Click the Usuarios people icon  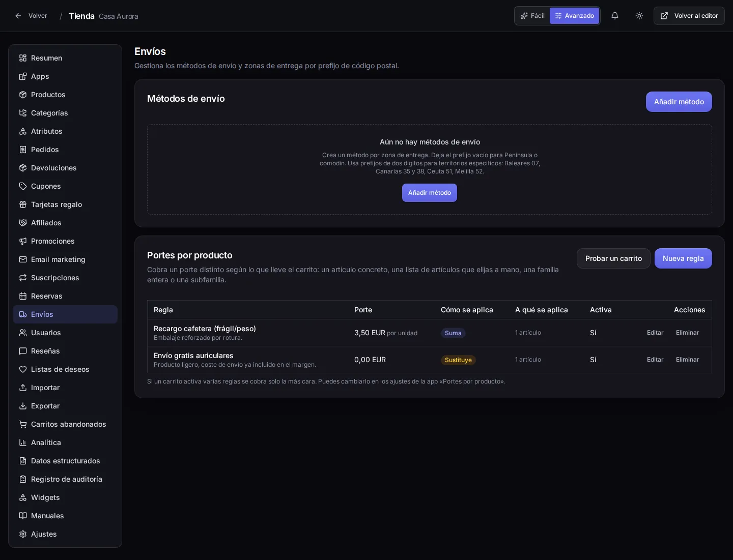pyautogui.click(x=23, y=333)
